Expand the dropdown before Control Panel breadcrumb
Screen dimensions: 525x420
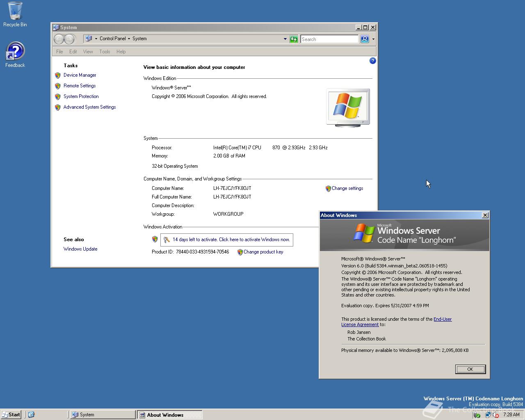pos(96,39)
